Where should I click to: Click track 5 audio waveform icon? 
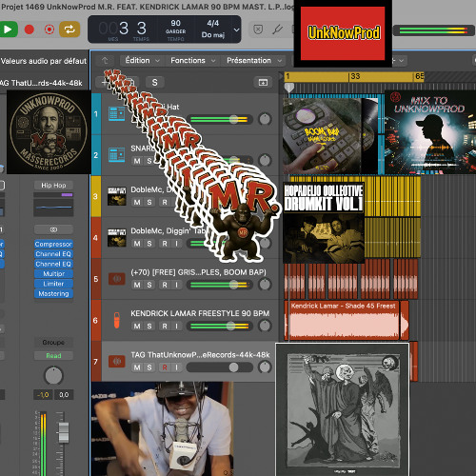[116, 279]
